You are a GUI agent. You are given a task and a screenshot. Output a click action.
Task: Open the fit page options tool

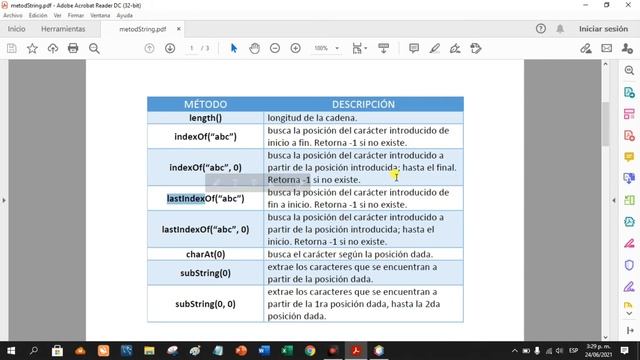point(359,49)
